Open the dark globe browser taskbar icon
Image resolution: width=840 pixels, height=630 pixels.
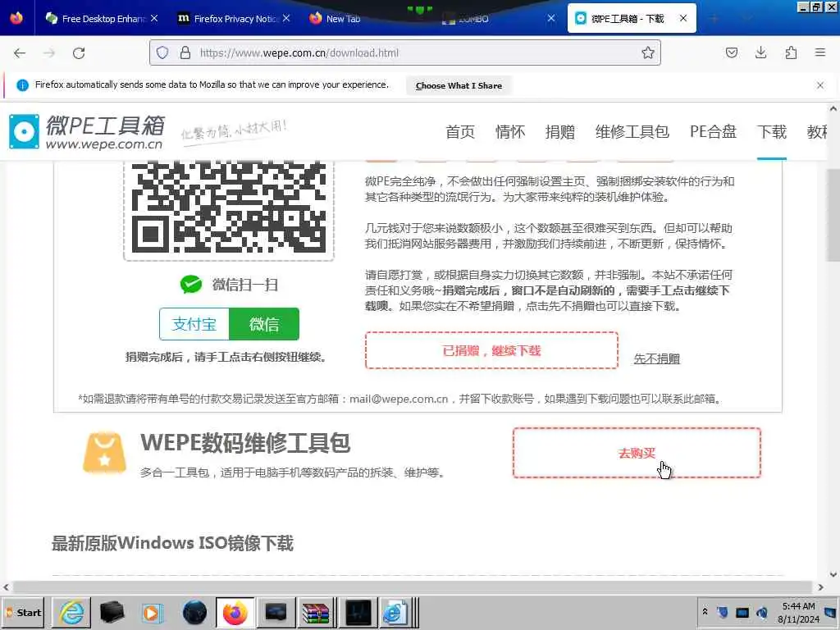[194, 612]
